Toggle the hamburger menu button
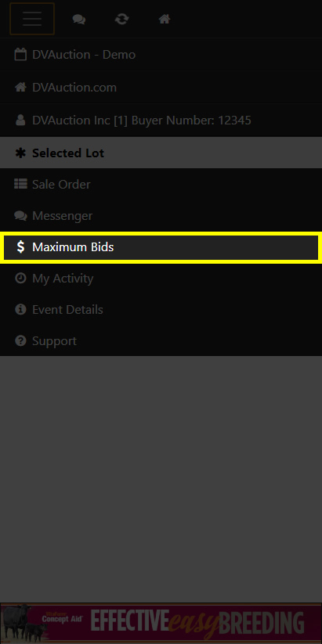This screenshot has width=322, height=644. pyautogui.click(x=32, y=19)
